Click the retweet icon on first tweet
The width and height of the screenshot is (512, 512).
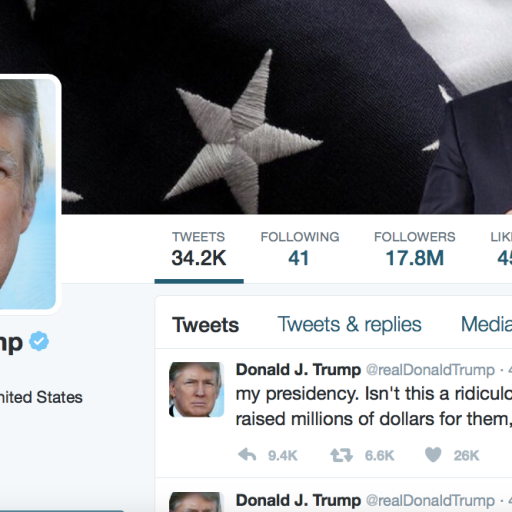pos(341,455)
